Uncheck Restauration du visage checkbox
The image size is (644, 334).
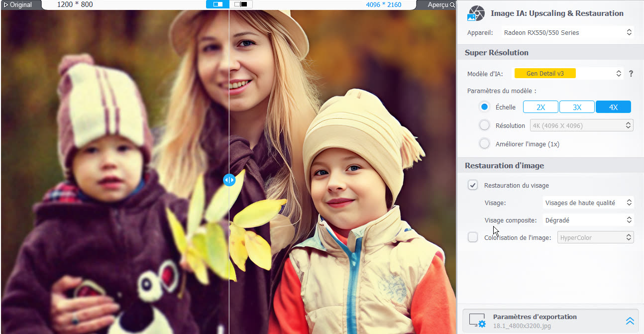pos(473,185)
